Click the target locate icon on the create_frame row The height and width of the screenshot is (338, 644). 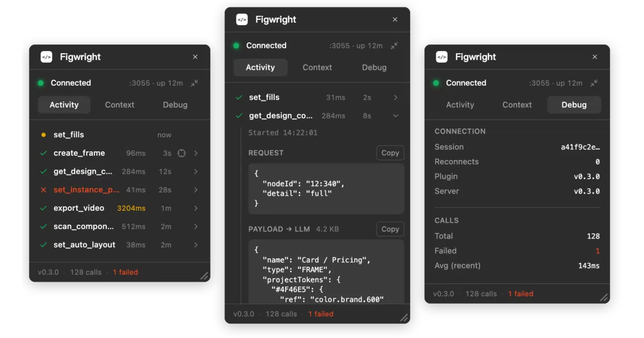point(181,153)
